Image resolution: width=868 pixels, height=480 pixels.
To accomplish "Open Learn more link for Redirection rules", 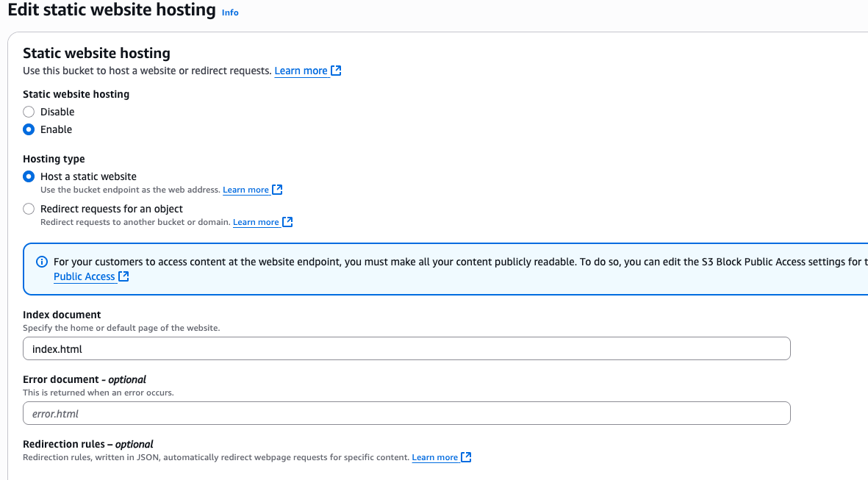I will [434, 457].
